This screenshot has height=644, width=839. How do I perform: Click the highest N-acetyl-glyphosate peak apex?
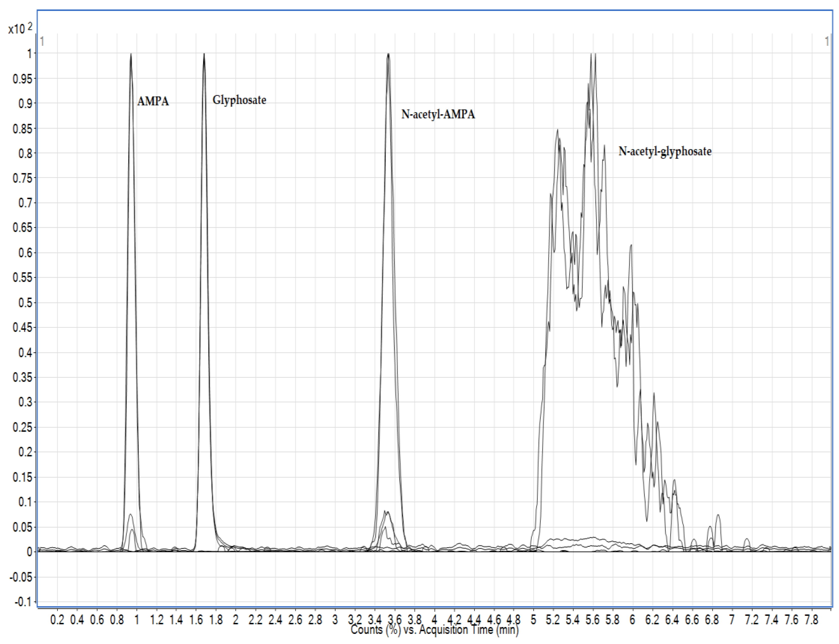point(593,54)
